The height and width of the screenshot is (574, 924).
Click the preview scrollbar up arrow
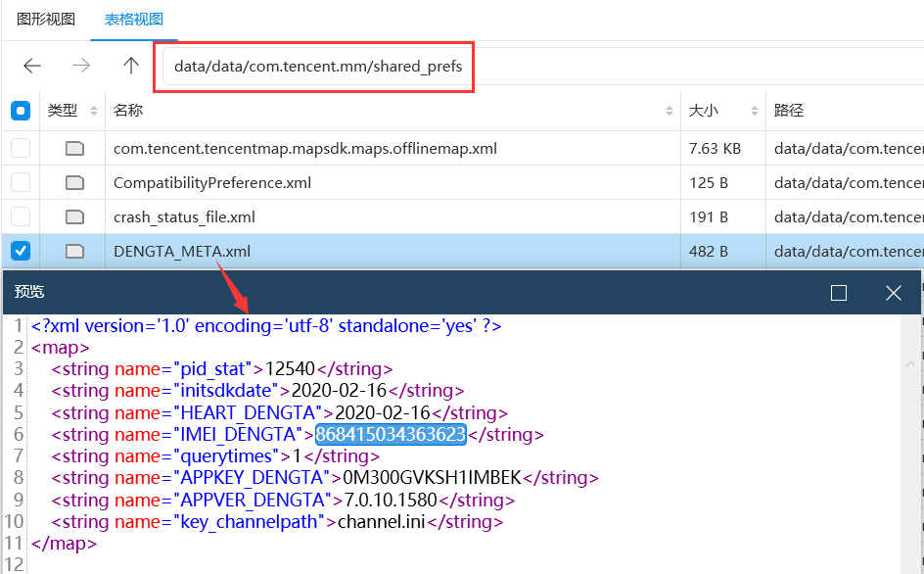[911, 364]
